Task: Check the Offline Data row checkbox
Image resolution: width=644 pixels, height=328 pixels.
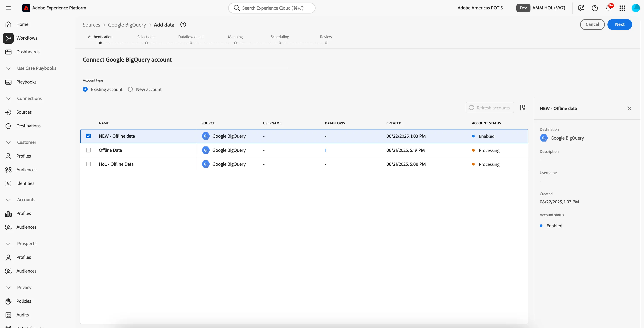Action: [x=88, y=150]
